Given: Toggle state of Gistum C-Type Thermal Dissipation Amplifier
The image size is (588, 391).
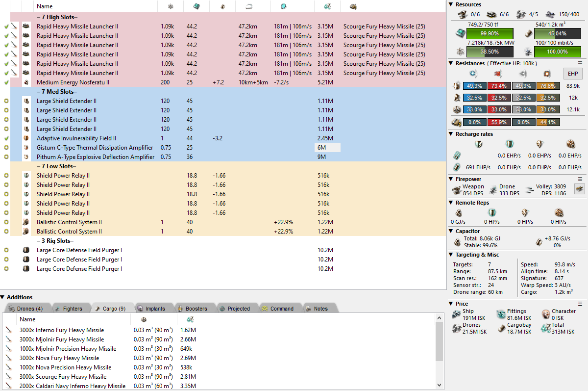Looking at the screenshot, I should pyautogui.click(x=6, y=148).
